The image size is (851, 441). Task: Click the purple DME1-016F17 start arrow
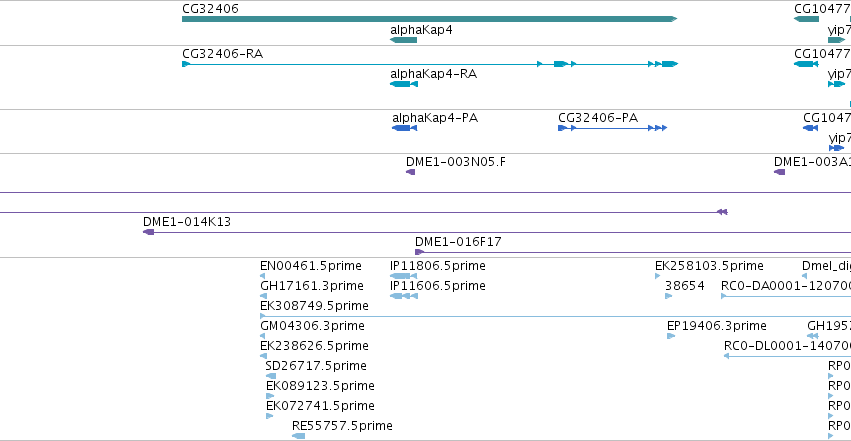pyautogui.click(x=419, y=252)
